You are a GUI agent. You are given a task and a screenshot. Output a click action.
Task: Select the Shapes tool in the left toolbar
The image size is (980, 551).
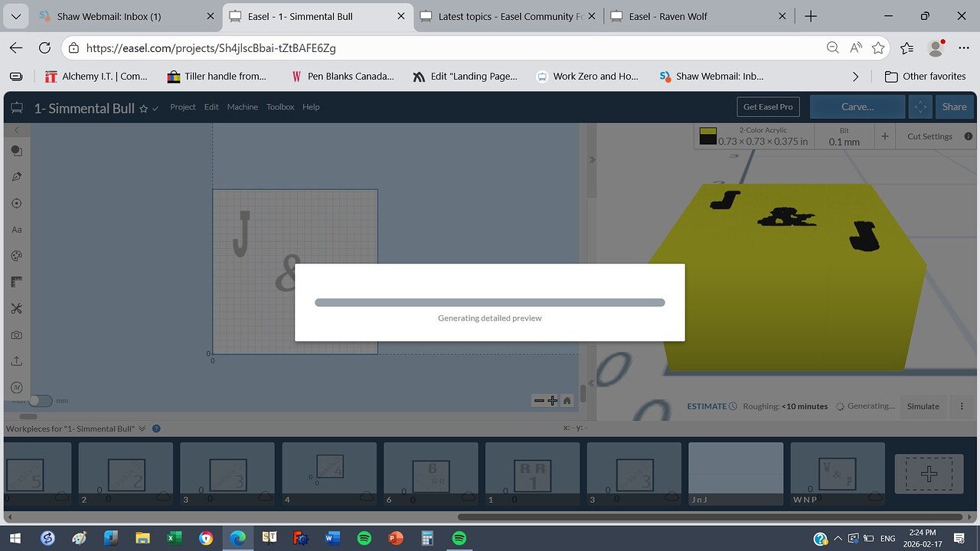pyautogui.click(x=16, y=151)
